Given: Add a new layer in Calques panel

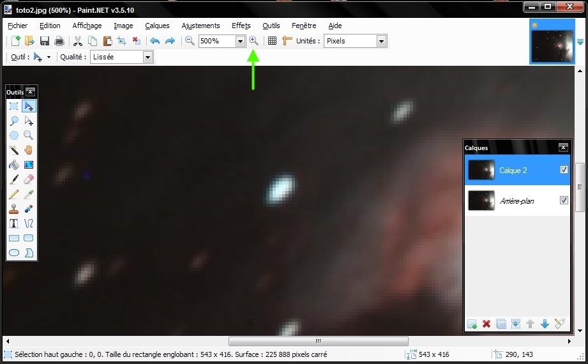Looking at the screenshot, I should point(472,324).
